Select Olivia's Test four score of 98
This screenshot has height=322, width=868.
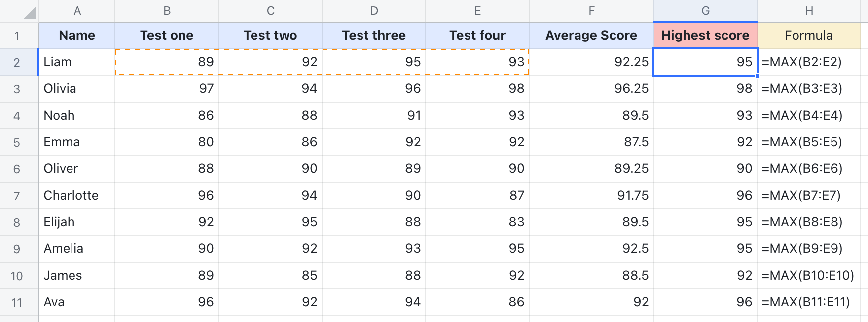(477, 88)
